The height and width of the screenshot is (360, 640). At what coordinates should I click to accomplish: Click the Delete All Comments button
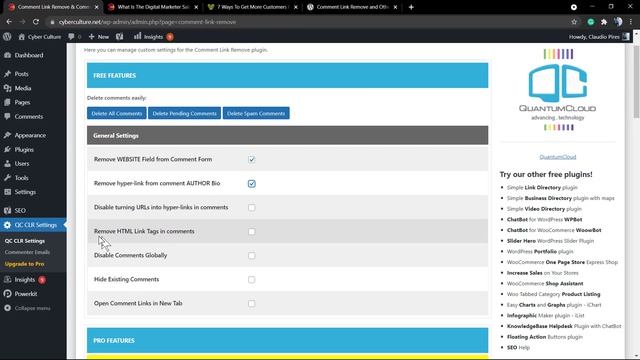[117, 113]
